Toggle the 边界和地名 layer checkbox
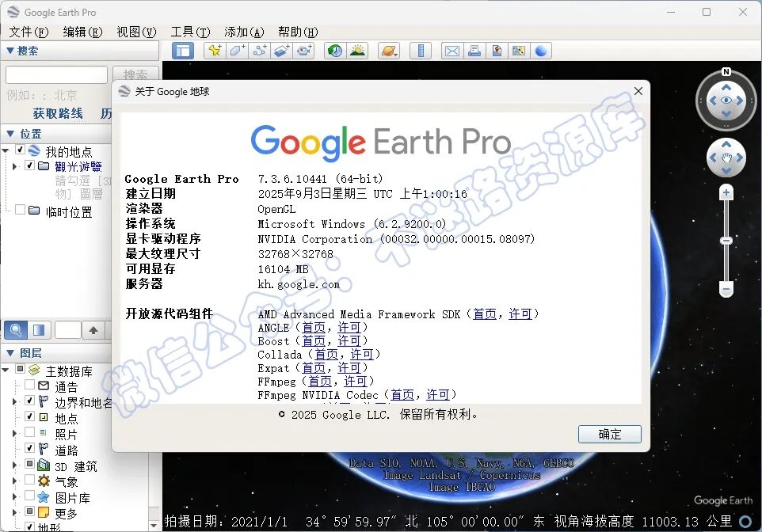Image resolution: width=762 pixels, height=532 pixels. pyautogui.click(x=29, y=401)
